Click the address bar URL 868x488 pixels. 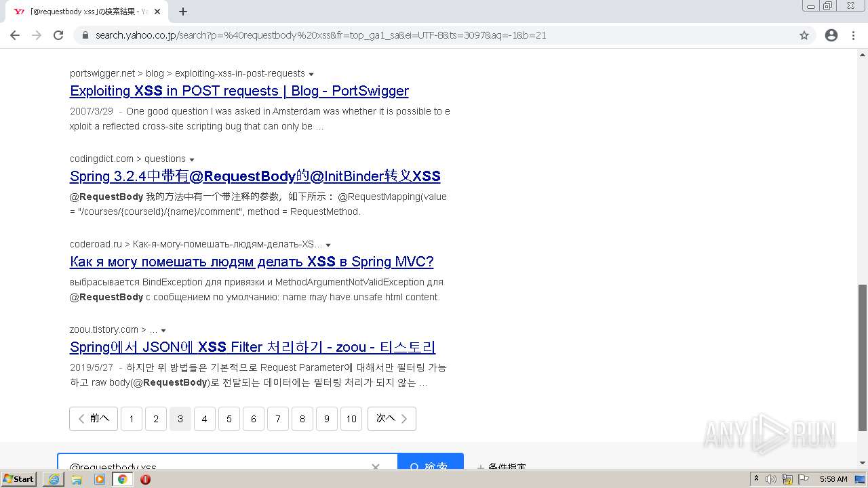click(x=321, y=35)
